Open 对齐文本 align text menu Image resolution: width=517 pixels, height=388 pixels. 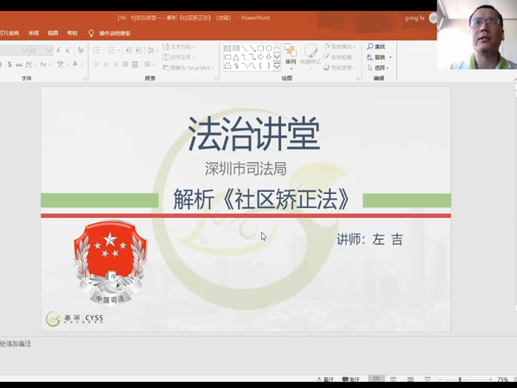(x=179, y=57)
